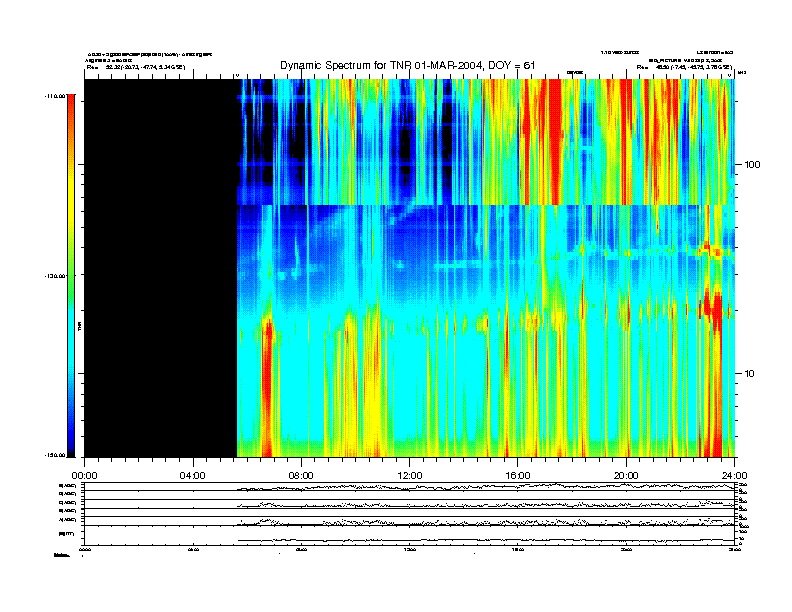Select the 16:00 time axis label
Image resolution: width=792 pixels, height=612 pixels.
518,476
